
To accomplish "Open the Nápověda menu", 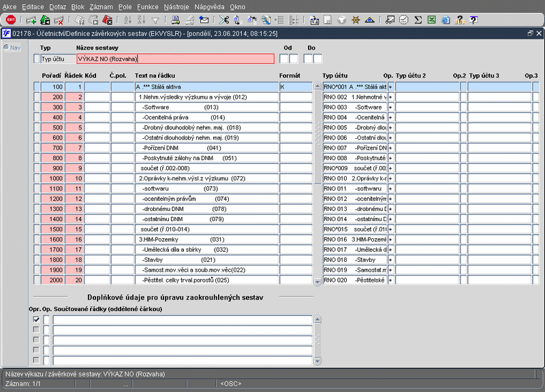I will 209,7.
